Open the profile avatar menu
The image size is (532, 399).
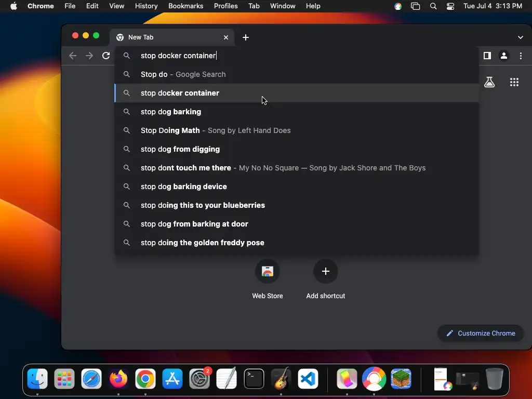[504, 56]
